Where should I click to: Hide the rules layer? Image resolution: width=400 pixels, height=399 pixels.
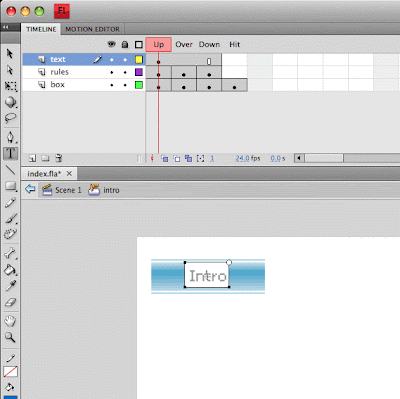coord(112,72)
